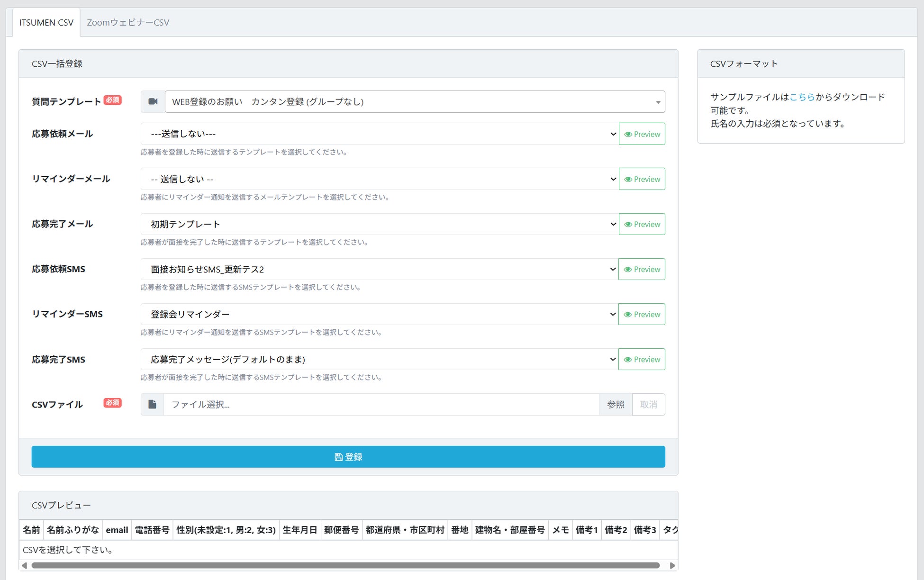Click the CSV preview horizontal scrollbar right arrow
924x580 pixels.
tap(672, 565)
